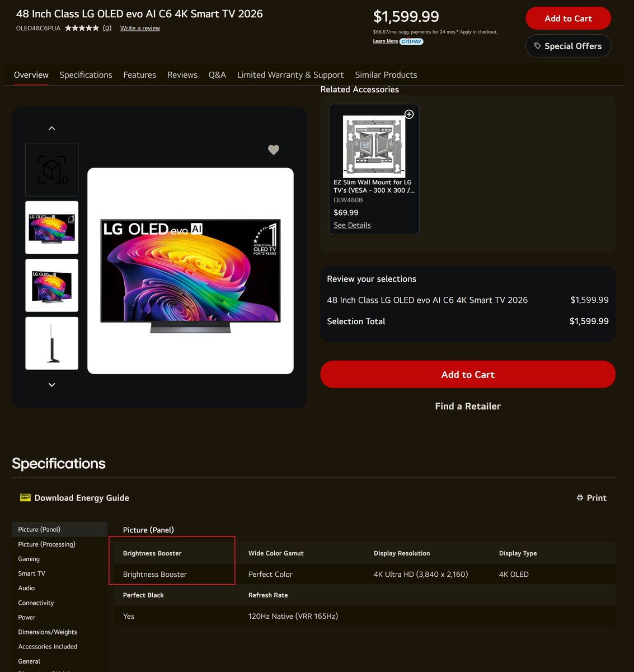Select front view TV thumbnail

(x=51, y=227)
